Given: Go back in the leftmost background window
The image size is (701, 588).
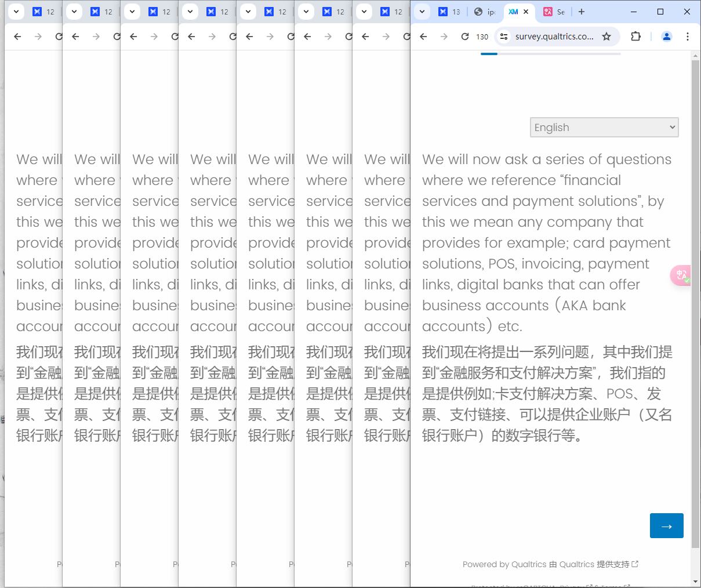Looking at the screenshot, I should click(x=17, y=37).
